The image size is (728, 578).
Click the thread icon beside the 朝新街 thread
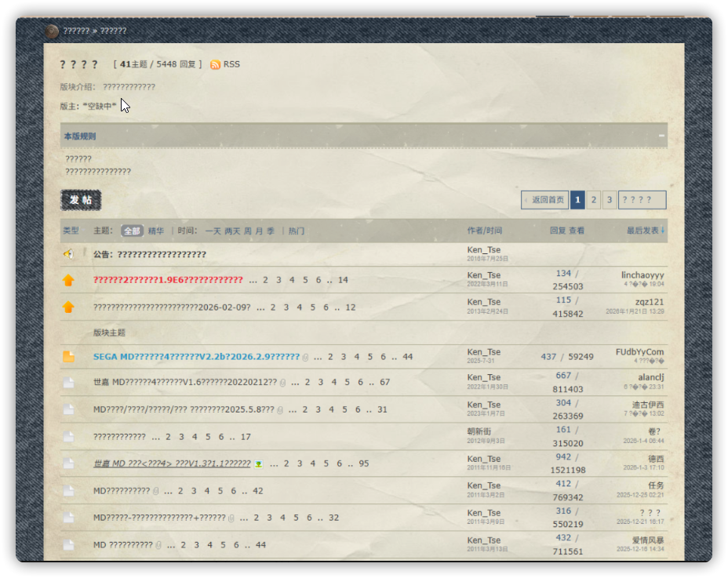68,436
